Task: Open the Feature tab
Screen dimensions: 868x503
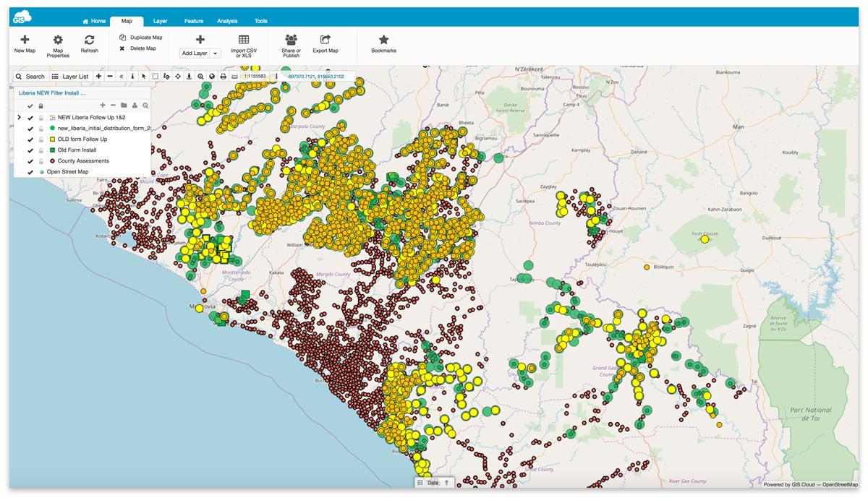Action: click(x=193, y=22)
